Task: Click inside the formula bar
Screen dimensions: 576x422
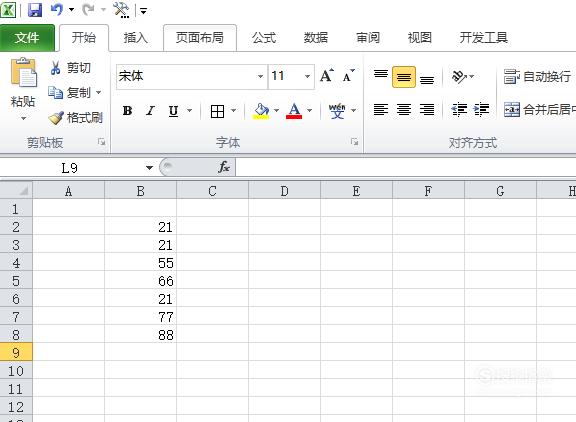Action: (406, 167)
